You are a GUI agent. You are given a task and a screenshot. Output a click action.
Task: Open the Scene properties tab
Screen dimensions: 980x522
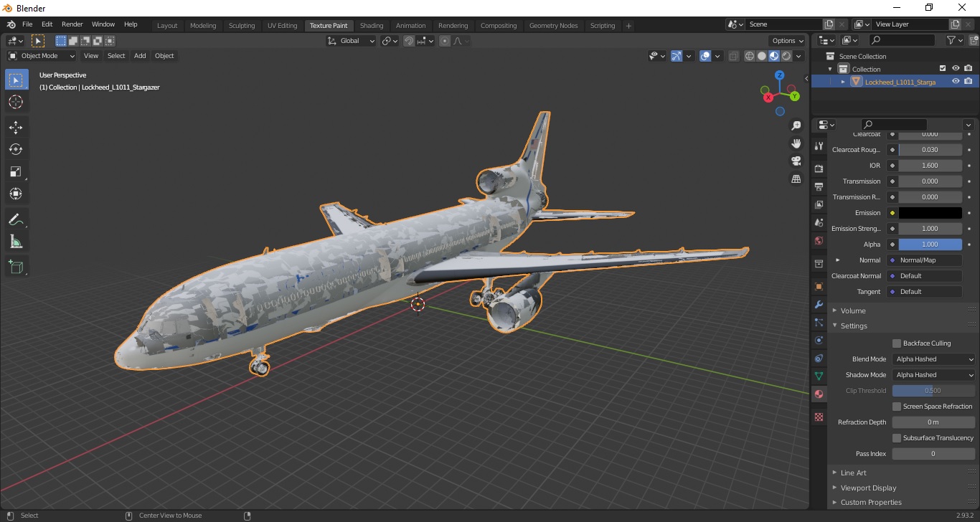tap(819, 222)
